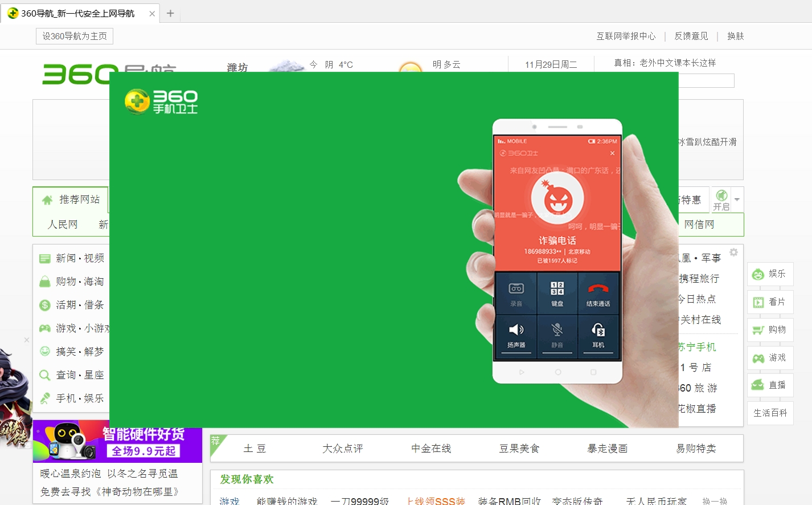Open 活期·借条 category
This screenshot has width=812, height=505.
click(x=80, y=305)
